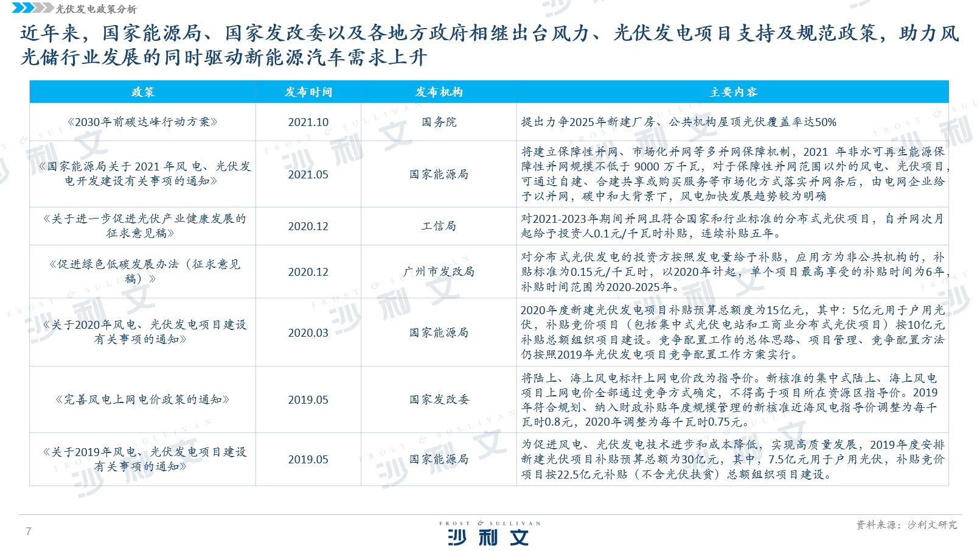
Task: Click date cell 2020.03
Action: tap(308, 333)
